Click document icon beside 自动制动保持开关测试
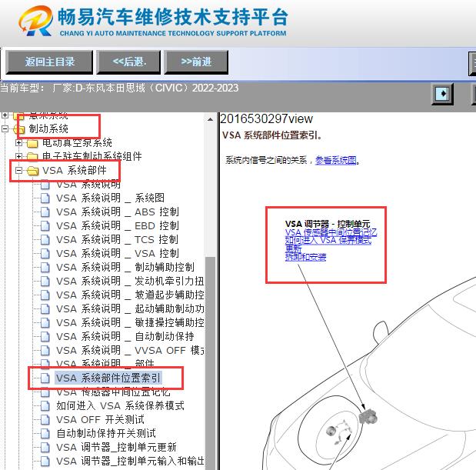This screenshot has height=470, width=476. coord(45,434)
